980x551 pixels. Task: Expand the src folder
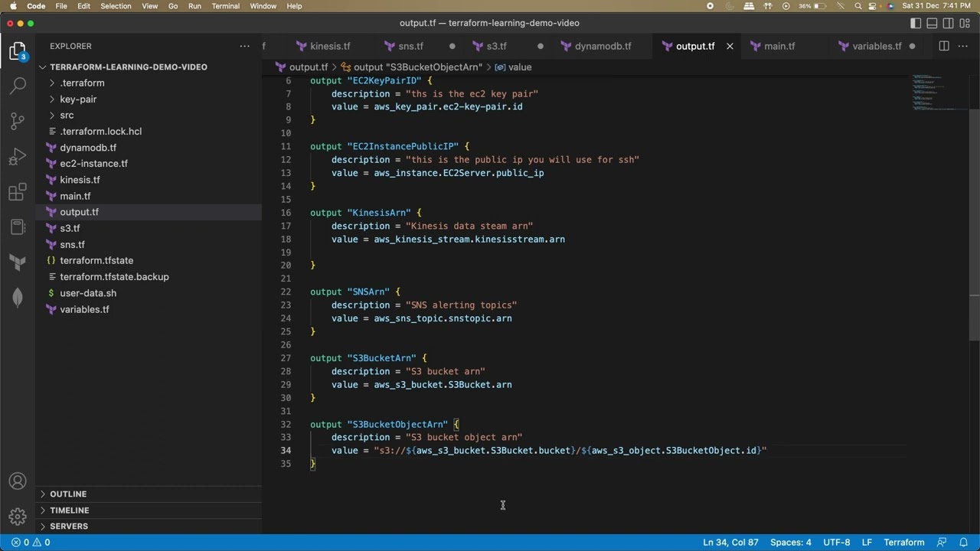67,115
